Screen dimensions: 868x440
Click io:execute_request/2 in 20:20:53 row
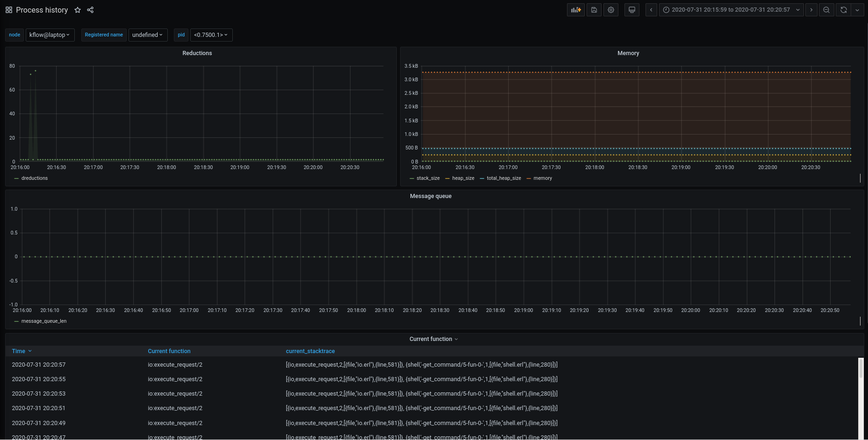(x=175, y=394)
